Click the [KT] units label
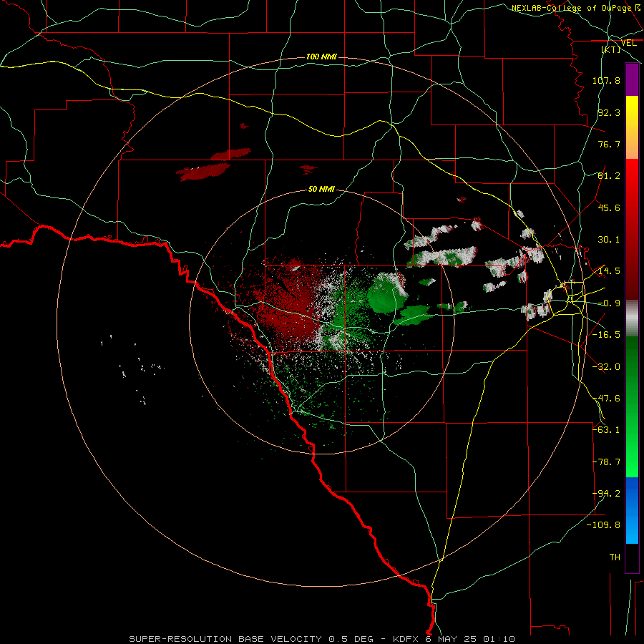644x644 pixels. point(611,49)
